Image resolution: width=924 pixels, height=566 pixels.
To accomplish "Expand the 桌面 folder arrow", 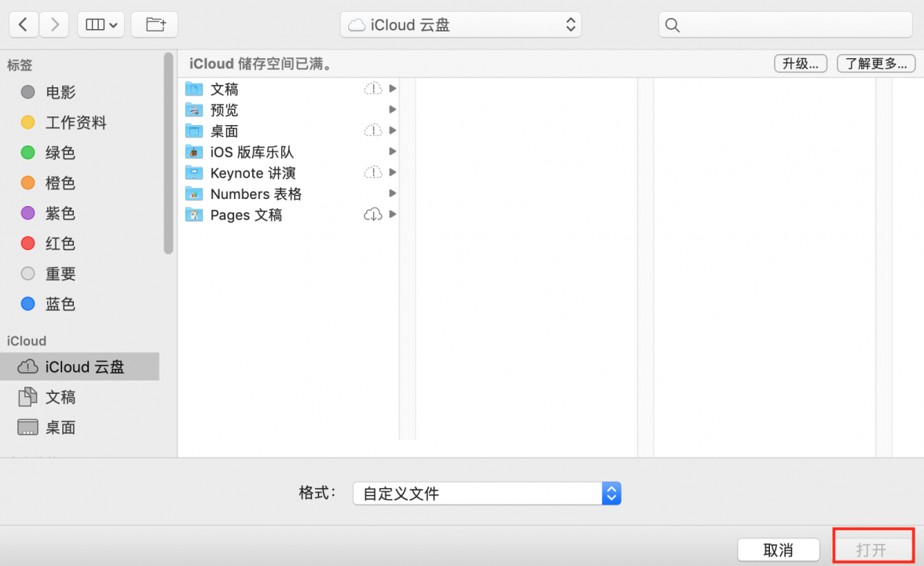I will click(393, 130).
